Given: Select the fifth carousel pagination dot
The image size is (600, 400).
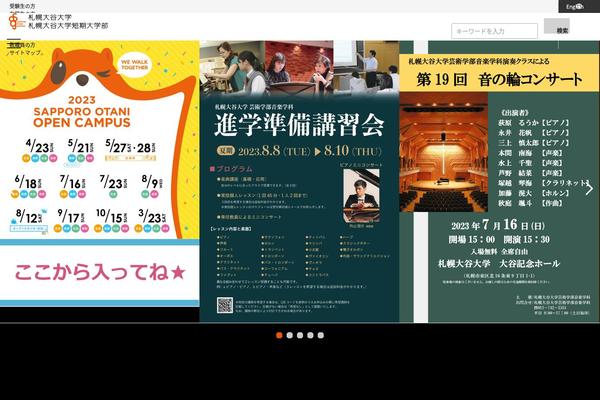Looking at the screenshot, I should pos(321,335).
